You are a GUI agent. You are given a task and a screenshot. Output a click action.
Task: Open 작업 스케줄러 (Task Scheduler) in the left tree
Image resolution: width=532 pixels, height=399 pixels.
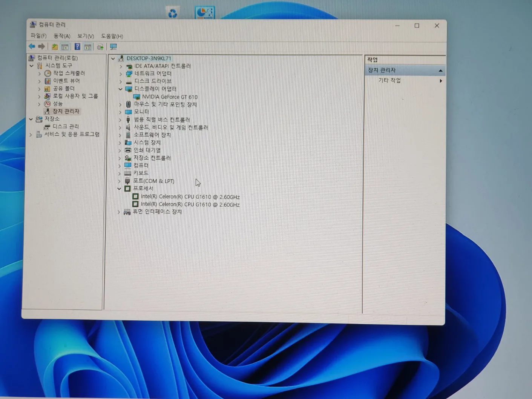[x=69, y=73]
